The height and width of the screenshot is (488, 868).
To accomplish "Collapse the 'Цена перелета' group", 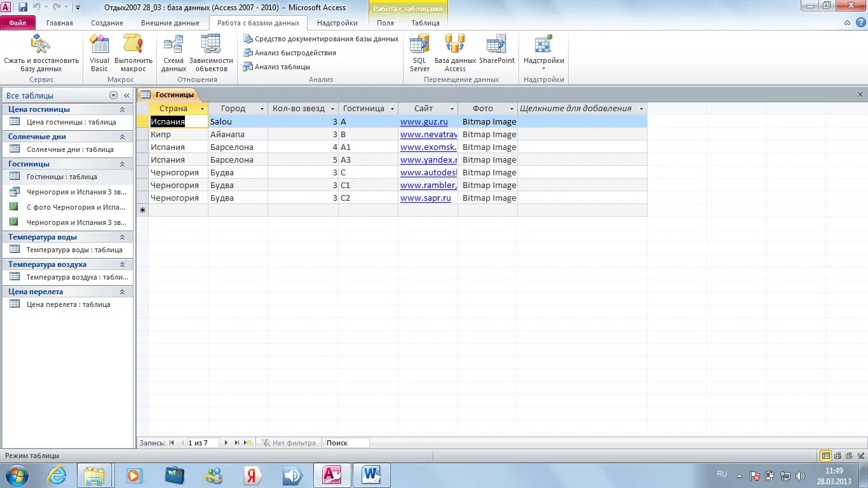I will [122, 292].
